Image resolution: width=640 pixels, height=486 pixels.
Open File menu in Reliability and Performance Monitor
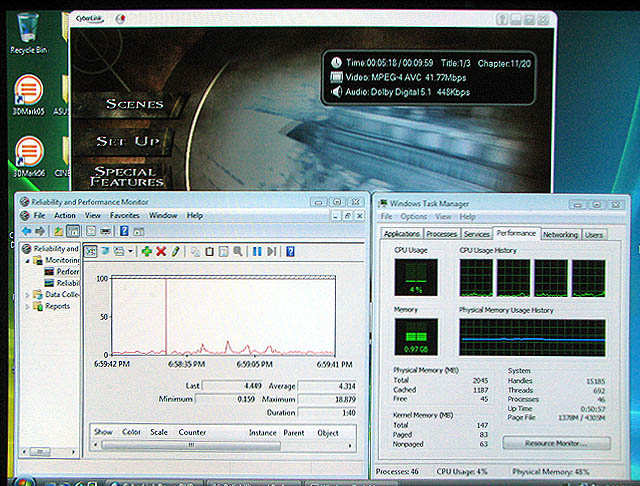(x=39, y=215)
